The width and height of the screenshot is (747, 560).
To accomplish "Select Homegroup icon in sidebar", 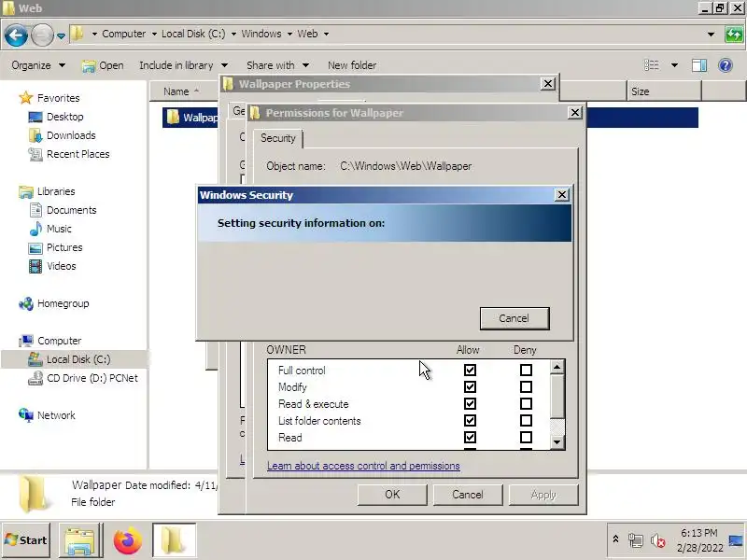I will [26, 304].
